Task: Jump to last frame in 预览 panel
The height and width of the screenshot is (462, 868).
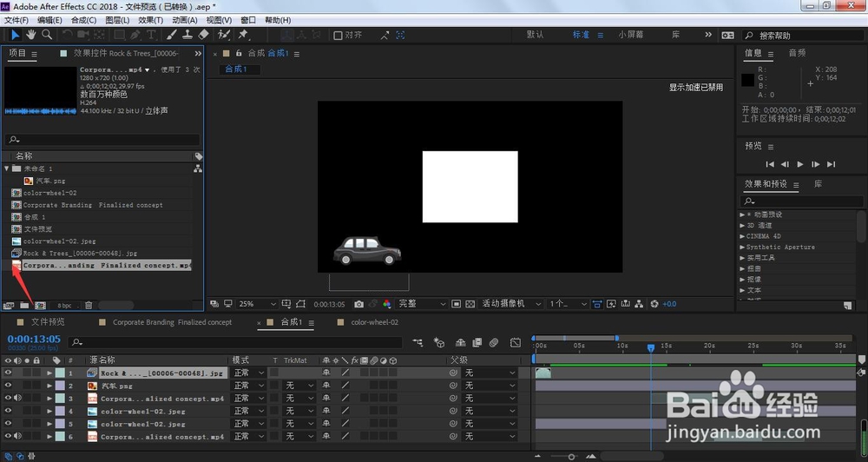Action: pyautogui.click(x=831, y=164)
